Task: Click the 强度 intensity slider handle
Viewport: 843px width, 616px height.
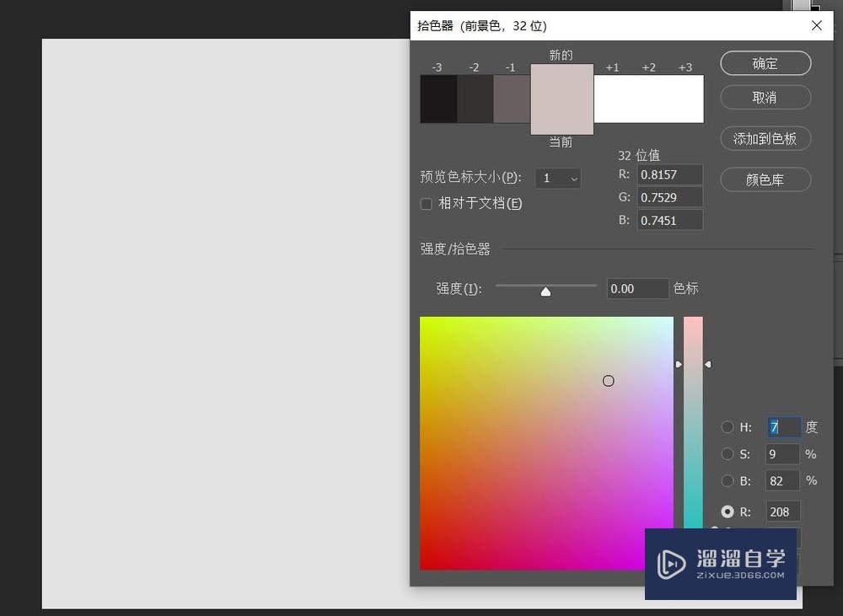Action: [x=545, y=289]
